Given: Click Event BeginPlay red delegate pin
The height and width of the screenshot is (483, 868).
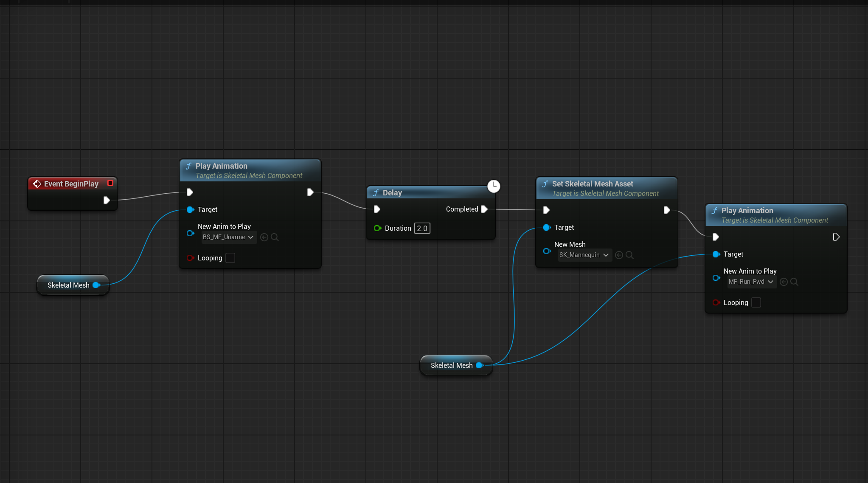Looking at the screenshot, I should [110, 183].
